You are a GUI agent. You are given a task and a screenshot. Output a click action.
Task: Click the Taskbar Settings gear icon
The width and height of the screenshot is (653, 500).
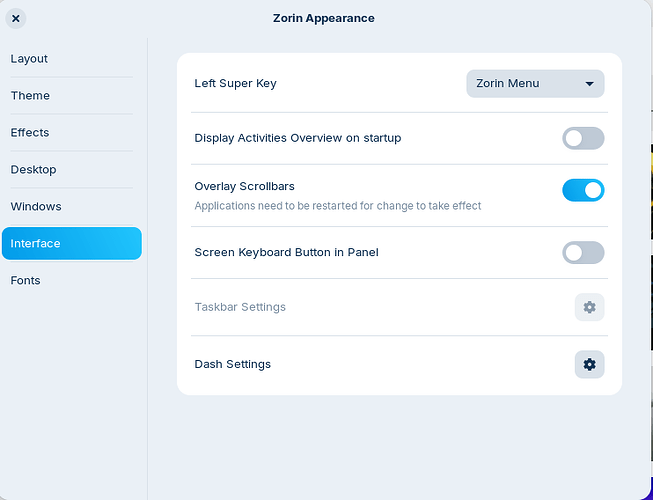[x=589, y=307]
